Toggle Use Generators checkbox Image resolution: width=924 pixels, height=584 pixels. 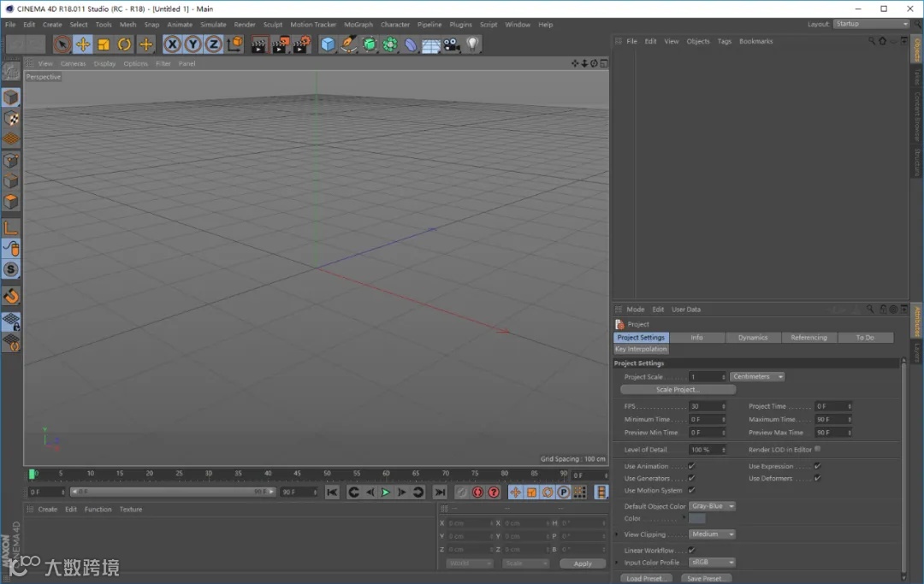pos(692,478)
